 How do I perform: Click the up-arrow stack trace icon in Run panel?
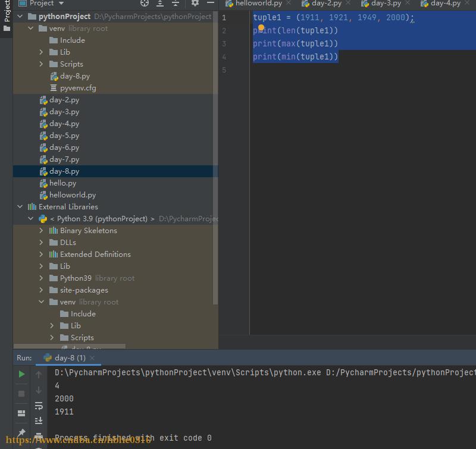[x=39, y=375]
